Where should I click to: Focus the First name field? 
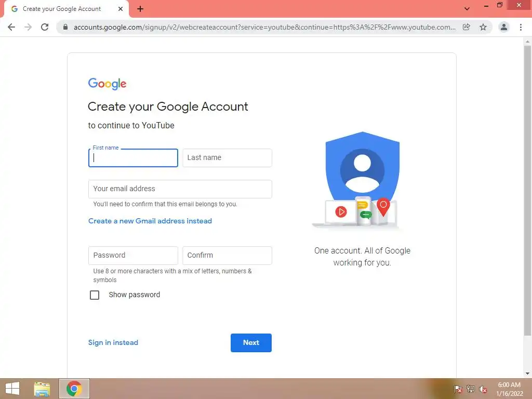tap(133, 158)
